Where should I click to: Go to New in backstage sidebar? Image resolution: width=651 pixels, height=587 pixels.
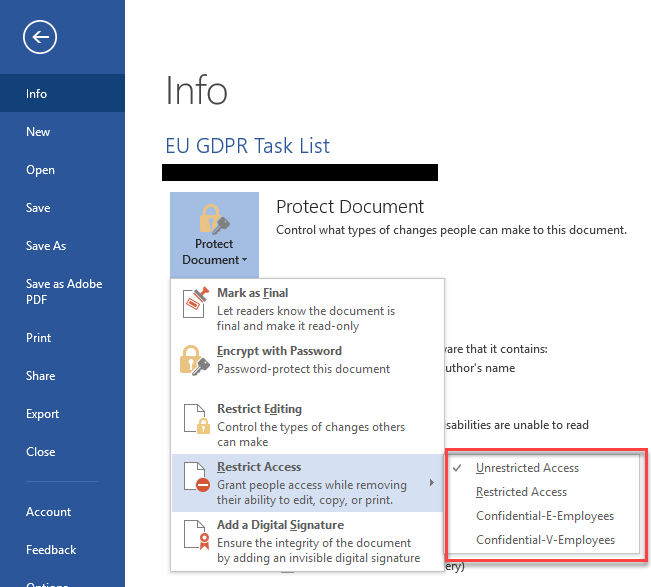[62, 132]
